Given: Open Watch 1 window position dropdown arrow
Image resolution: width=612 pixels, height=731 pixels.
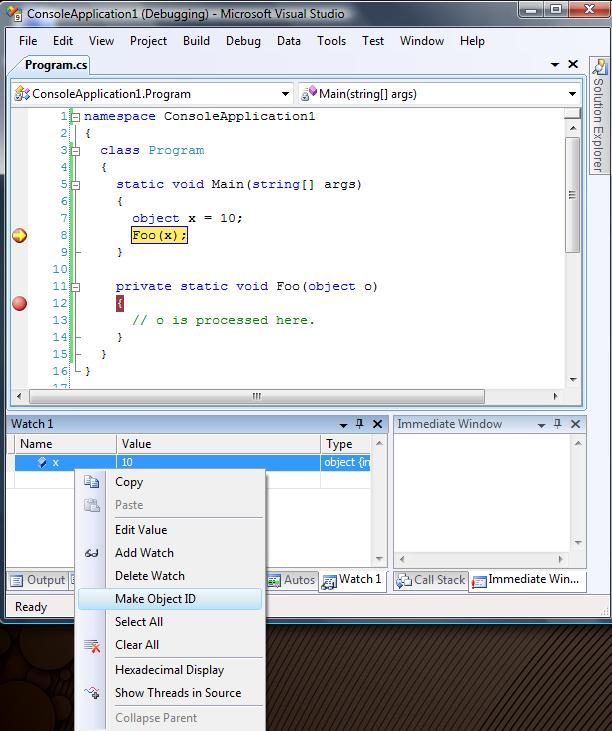Looking at the screenshot, I should pos(344,425).
